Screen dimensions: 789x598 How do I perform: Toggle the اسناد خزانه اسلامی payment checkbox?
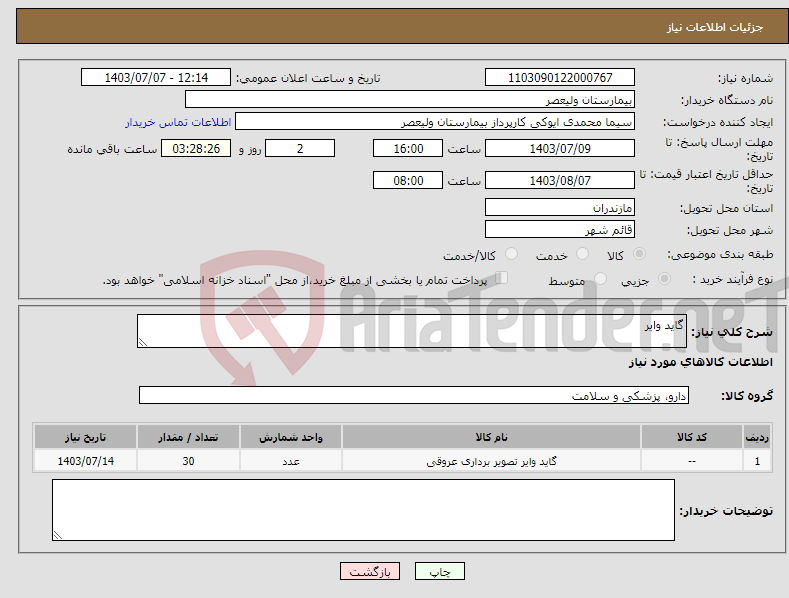pos(501,278)
